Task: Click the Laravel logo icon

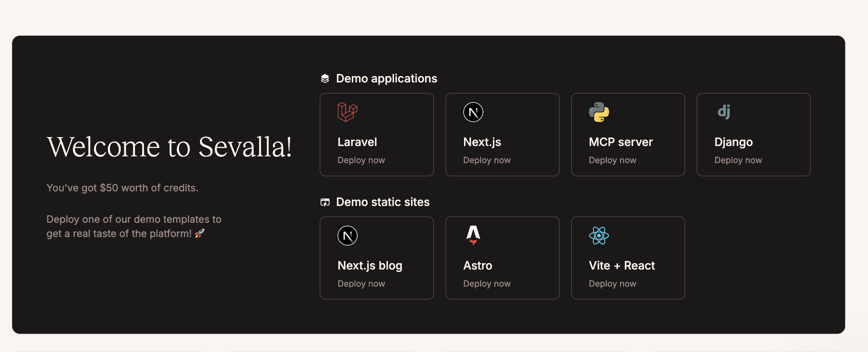Action: click(347, 112)
